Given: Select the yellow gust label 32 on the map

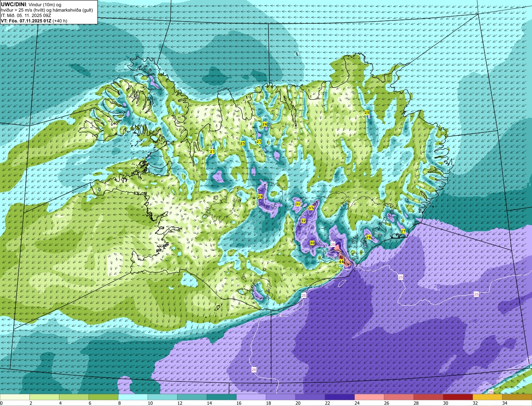Looking at the screenshot, I should (303, 221).
